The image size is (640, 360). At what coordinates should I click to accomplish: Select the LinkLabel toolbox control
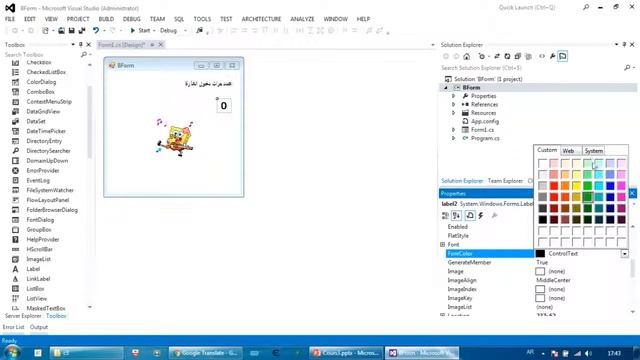(x=38, y=279)
